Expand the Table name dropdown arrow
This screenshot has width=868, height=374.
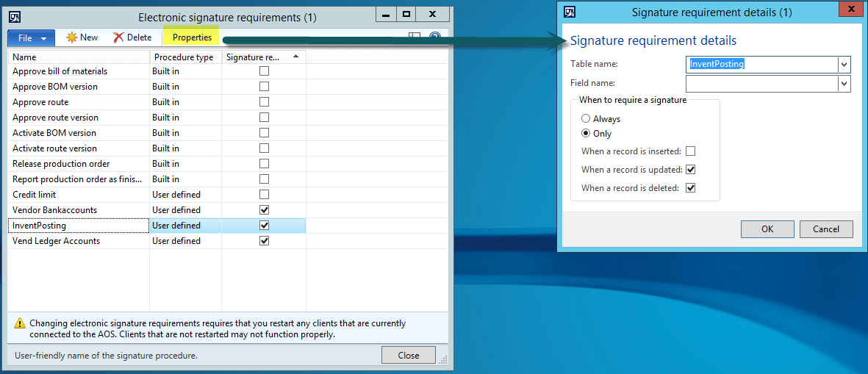click(x=844, y=64)
